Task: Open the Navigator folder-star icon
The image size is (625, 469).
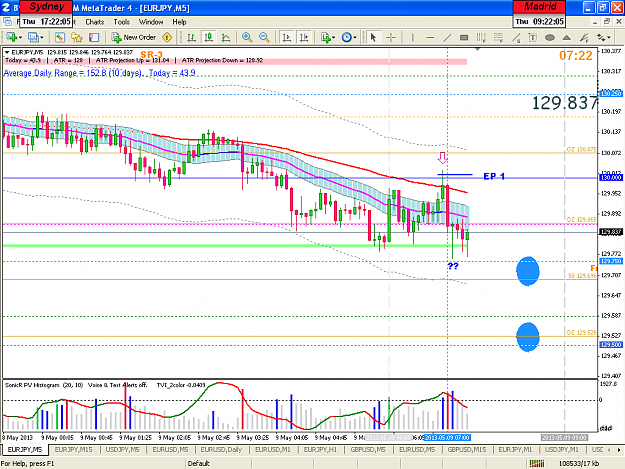Action: (77, 37)
